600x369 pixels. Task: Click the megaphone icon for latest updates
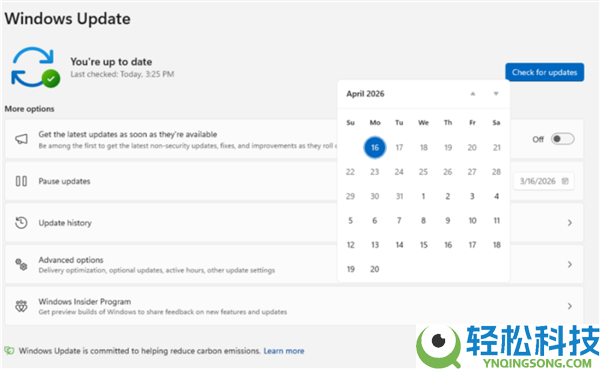tap(21, 139)
